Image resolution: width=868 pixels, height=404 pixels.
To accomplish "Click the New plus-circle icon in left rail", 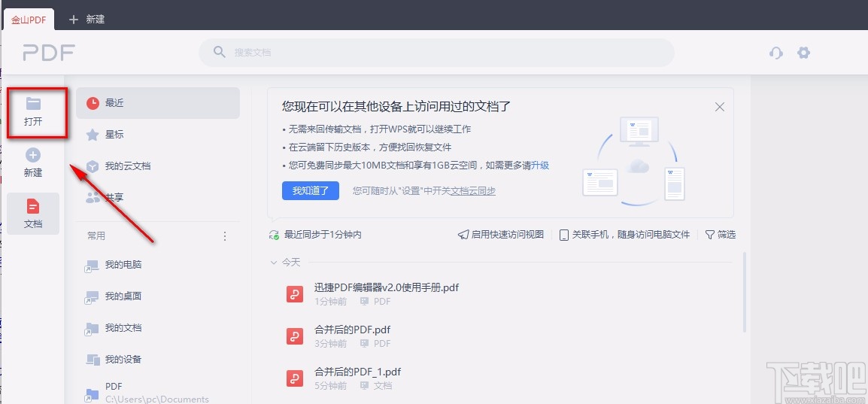I will pos(33,155).
